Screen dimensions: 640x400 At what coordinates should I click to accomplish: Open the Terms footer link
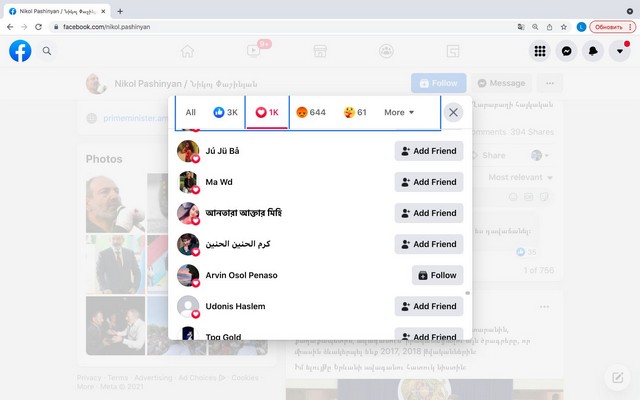pyautogui.click(x=118, y=378)
